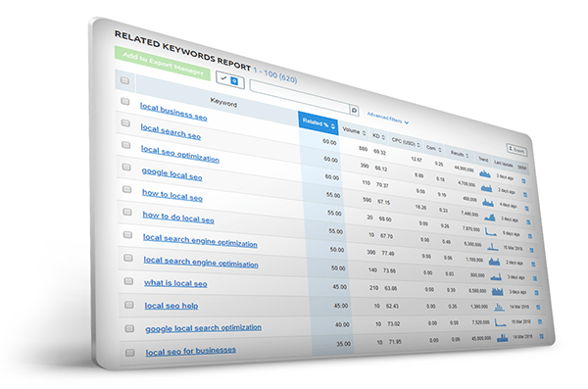This screenshot has width=588, height=389.
Task: View trend chart for local search engine optimization
Action: click(x=494, y=262)
